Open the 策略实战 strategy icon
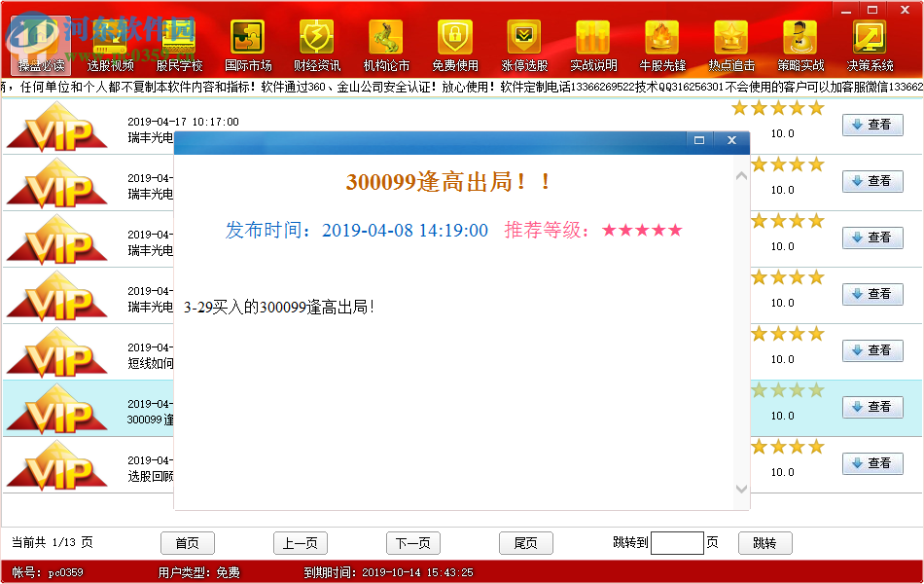The width and height of the screenshot is (924, 584). point(800,44)
